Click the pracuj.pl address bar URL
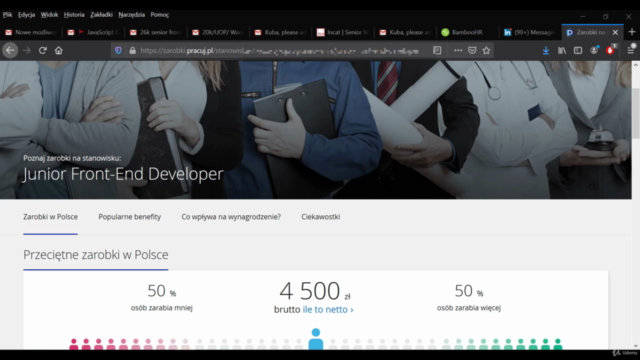 [280, 51]
